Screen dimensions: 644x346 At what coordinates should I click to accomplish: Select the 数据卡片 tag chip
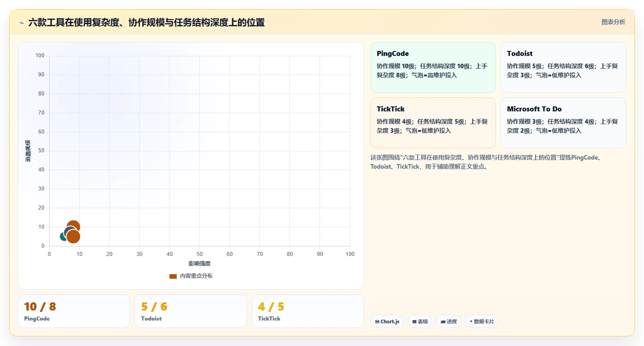[482, 321]
